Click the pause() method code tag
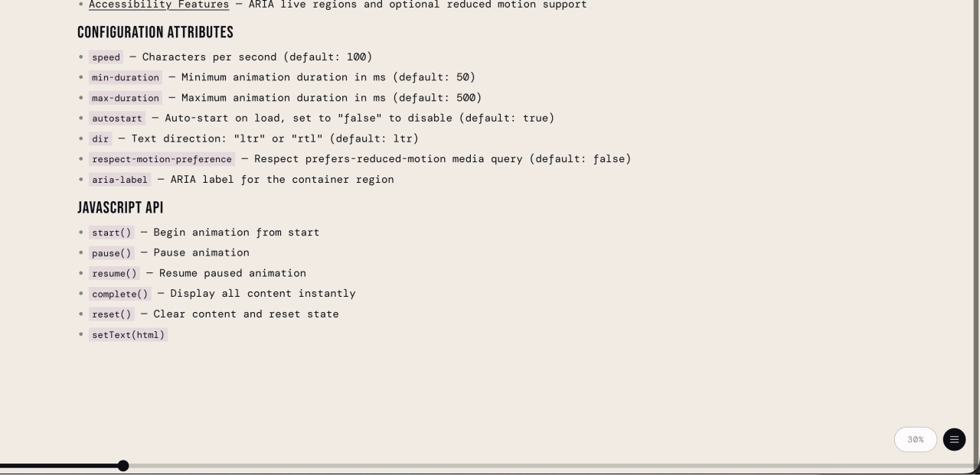This screenshot has width=980, height=475. click(112, 253)
